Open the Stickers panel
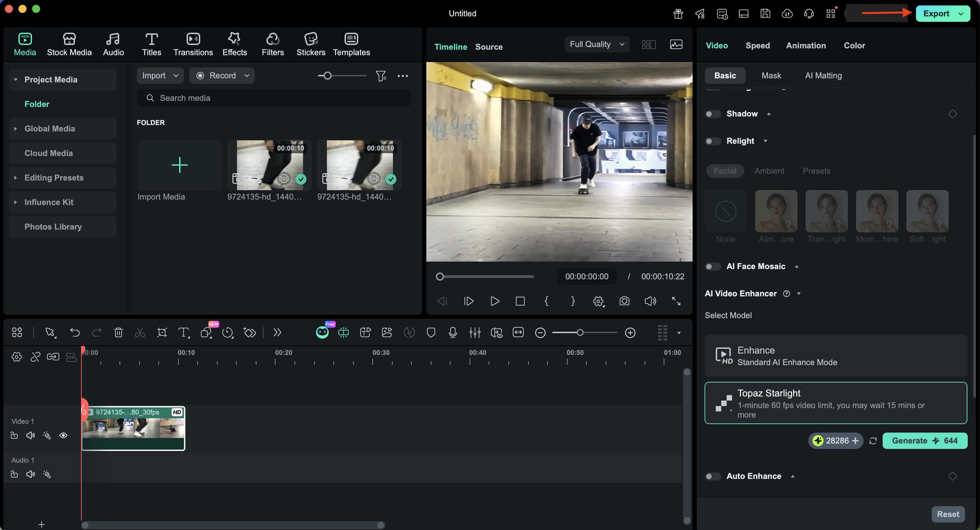Image resolution: width=980 pixels, height=530 pixels. tap(311, 44)
